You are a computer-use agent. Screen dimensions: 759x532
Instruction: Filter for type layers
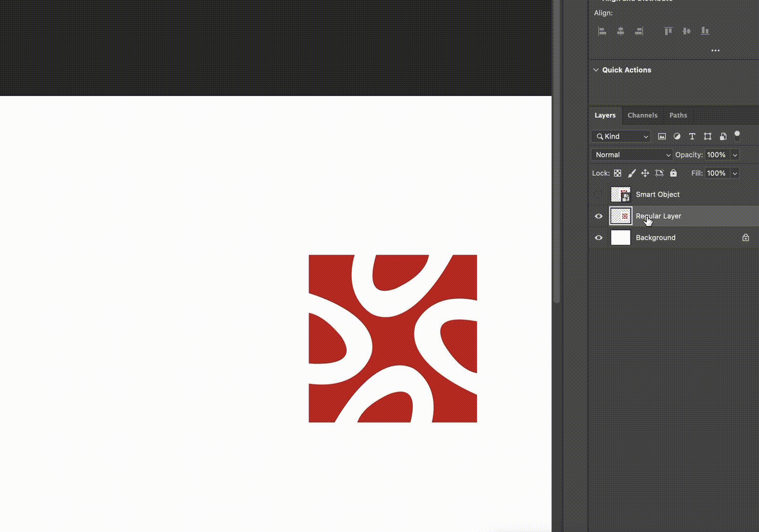coord(692,136)
